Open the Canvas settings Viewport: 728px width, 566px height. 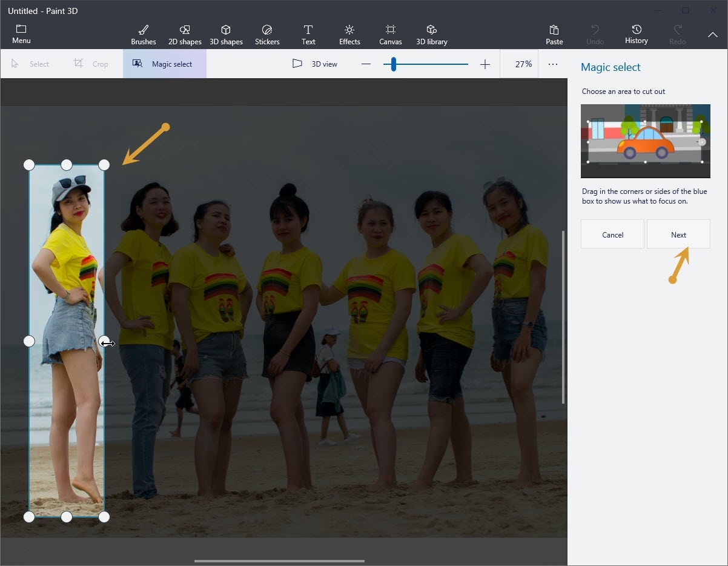(391, 35)
